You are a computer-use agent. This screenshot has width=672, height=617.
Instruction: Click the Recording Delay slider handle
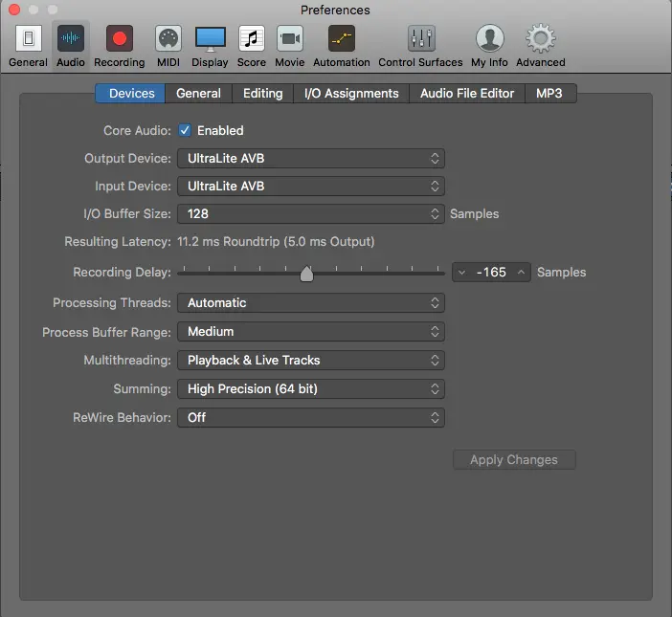(x=307, y=274)
